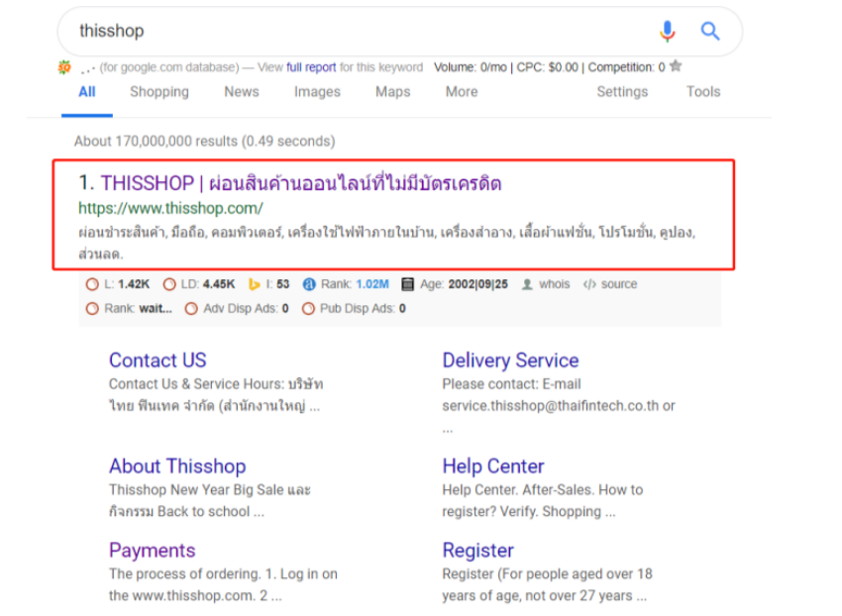The height and width of the screenshot is (616, 842).
Task: Click the Bing index icon
Action: click(x=255, y=284)
